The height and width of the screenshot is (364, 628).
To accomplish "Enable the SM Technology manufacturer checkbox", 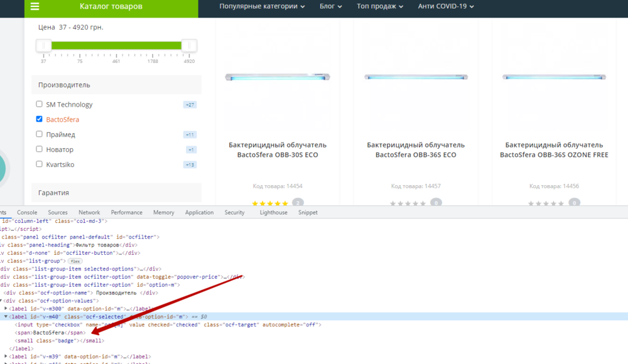I will click(x=40, y=104).
